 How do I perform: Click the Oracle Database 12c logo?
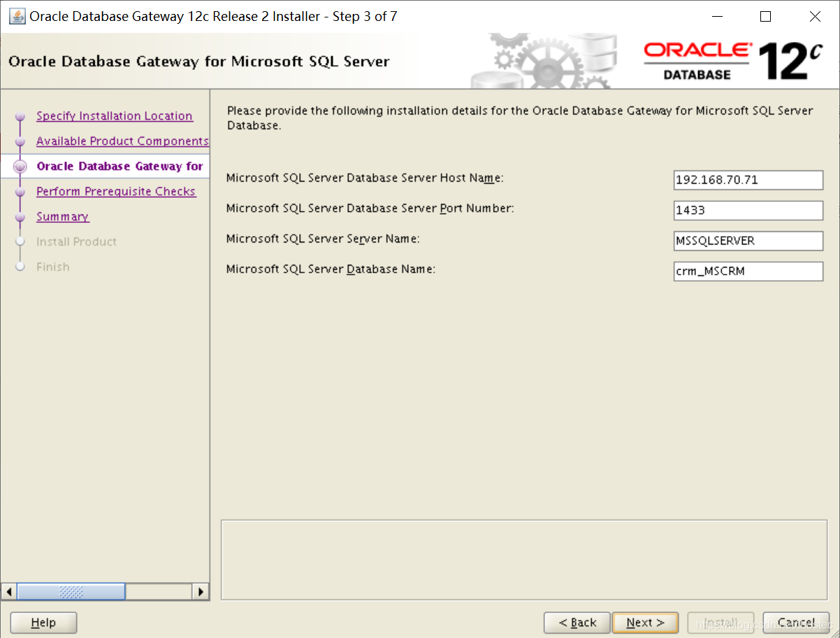click(733, 61)
